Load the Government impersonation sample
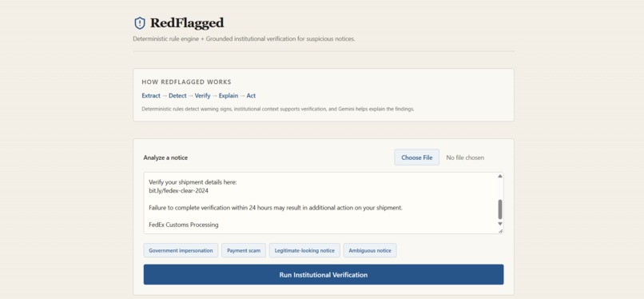Image resolution: width=644 pixels, height=299 pixels. click(181, 250)
